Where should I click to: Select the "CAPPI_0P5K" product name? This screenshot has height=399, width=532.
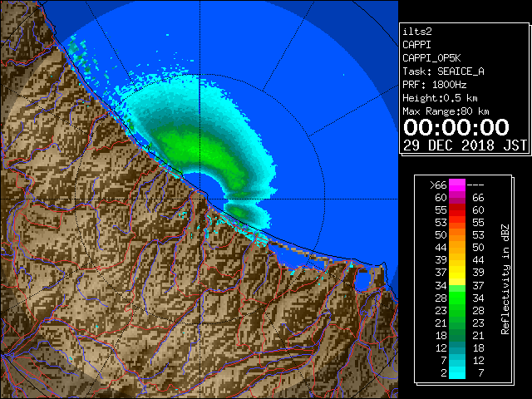(431, 58)
